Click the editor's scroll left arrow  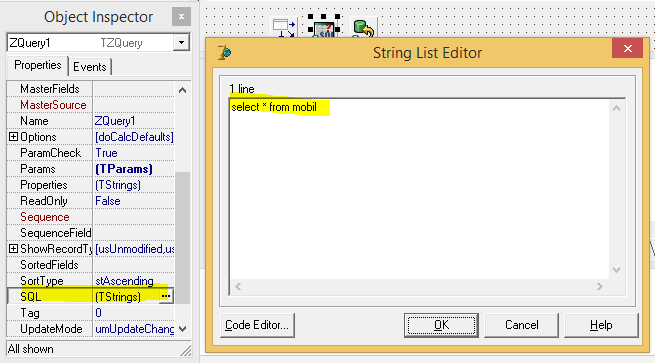pos(238,287)
